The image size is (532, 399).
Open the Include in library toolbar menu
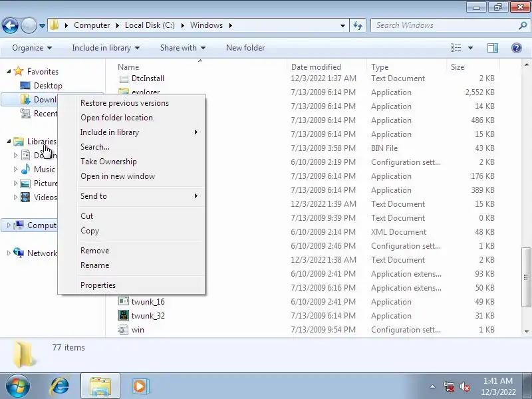[106, 48]
